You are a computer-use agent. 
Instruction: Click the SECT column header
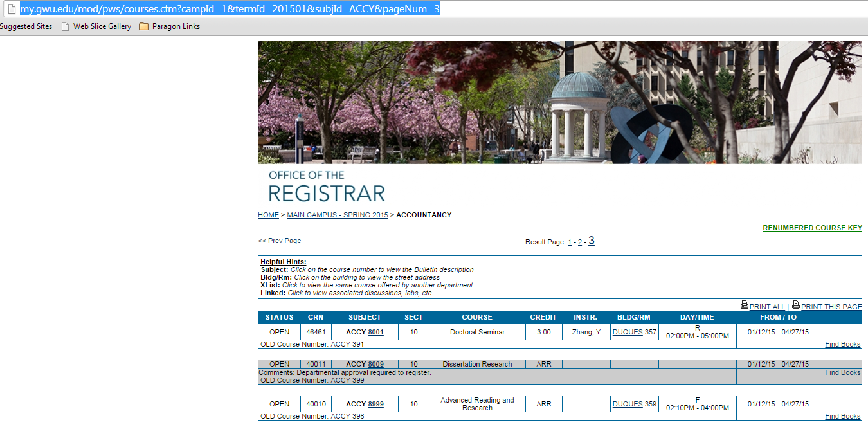click(x=413, y=317)
